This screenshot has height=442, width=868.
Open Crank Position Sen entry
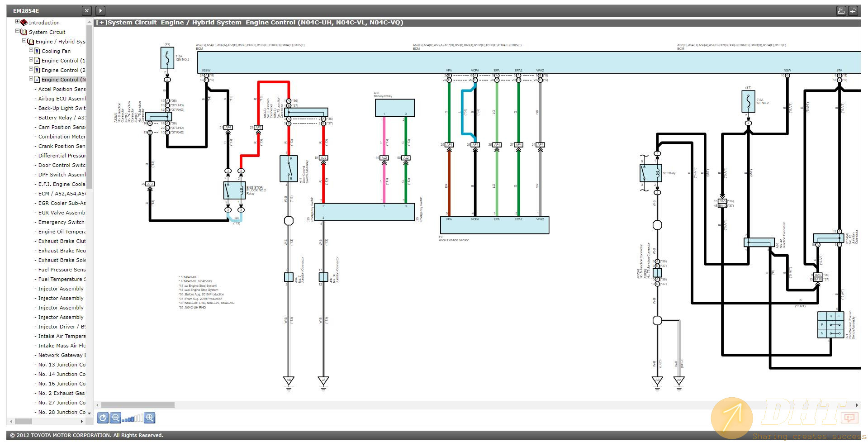(x=62, y=146)
